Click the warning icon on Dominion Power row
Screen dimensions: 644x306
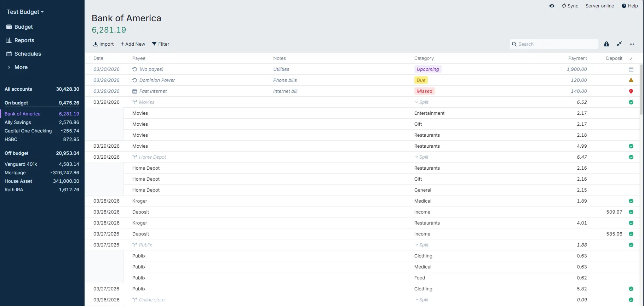631,80
